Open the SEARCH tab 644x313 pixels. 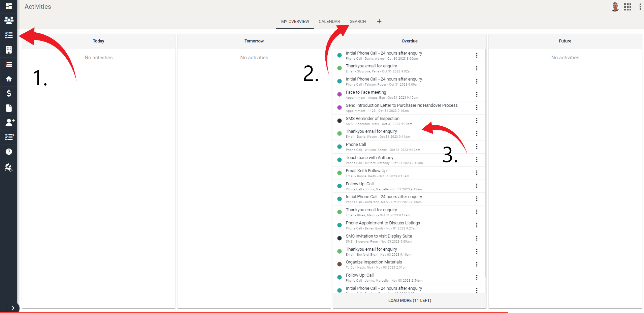tap(358, 21)
